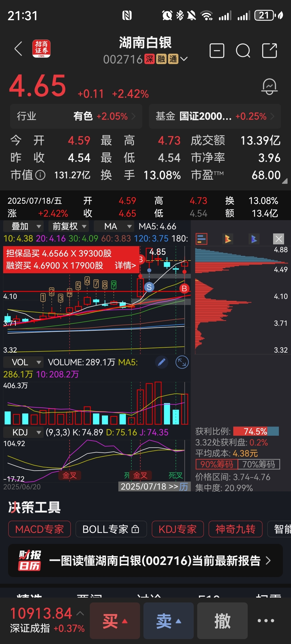Open the KDJ indicator dropdown

point(23,432)
